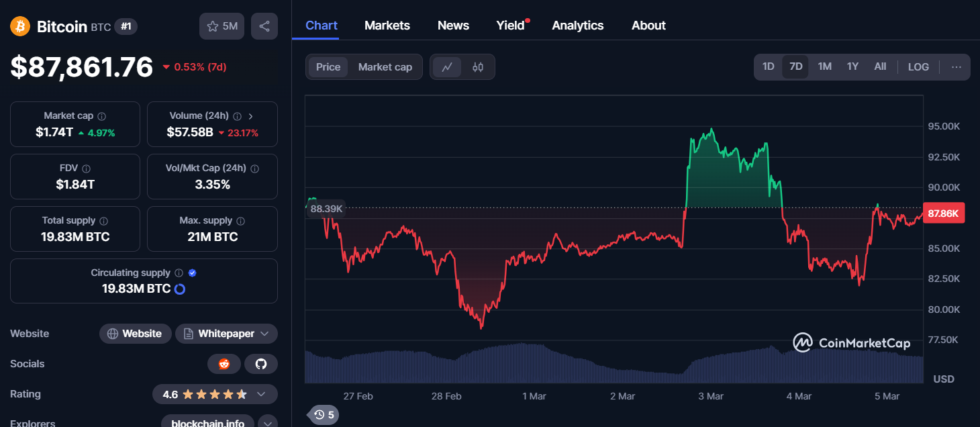Viewport: 980px width, 427px height.
Task: Click the blue verified badge by Circulating supply
Action: pyautogui.click(x=193, y=273)
